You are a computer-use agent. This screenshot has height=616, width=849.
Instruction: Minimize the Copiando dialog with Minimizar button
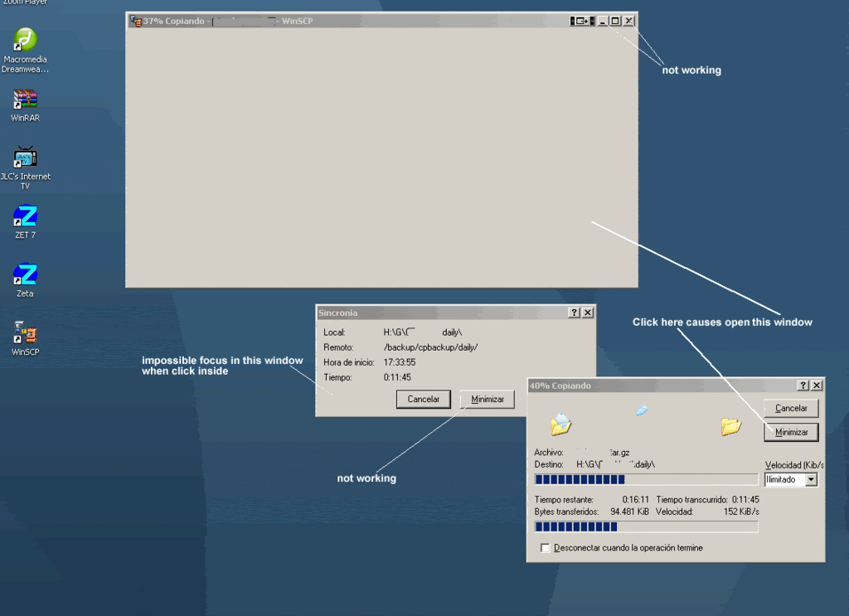791,432
